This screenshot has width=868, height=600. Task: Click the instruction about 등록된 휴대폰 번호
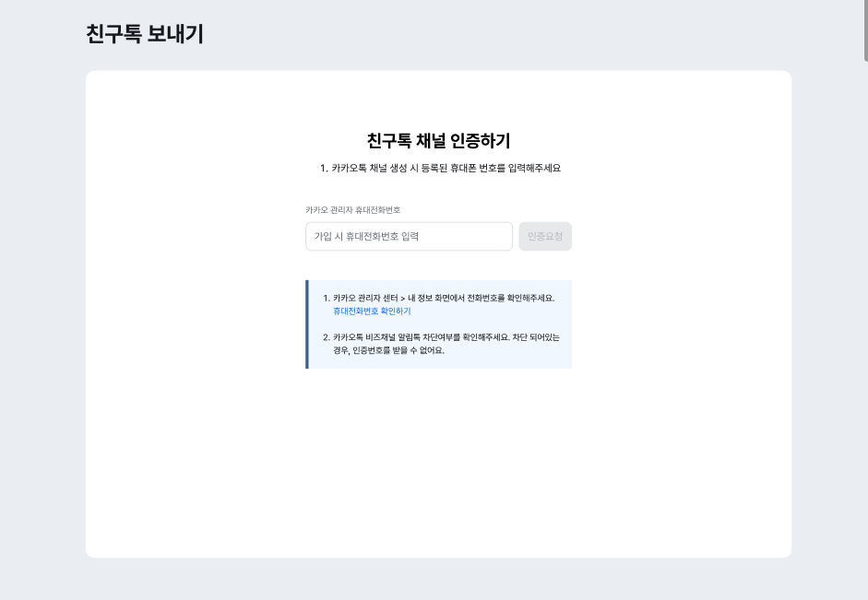click(x=441, y=168)
